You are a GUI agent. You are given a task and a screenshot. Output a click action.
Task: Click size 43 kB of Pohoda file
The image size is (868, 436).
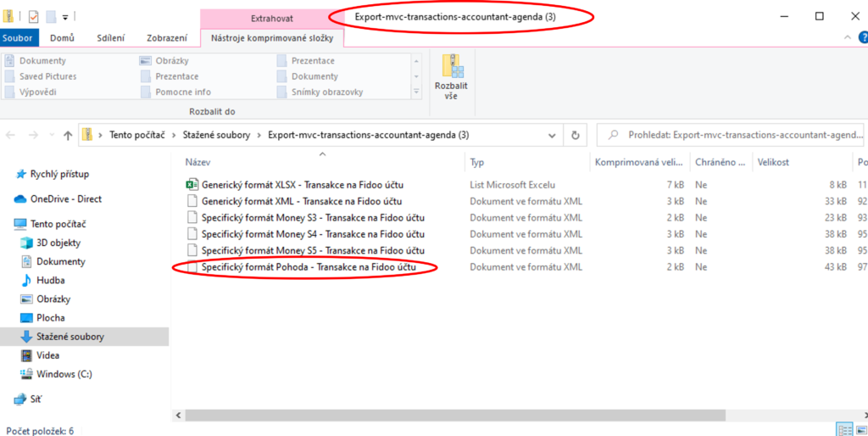coord(835,267)
